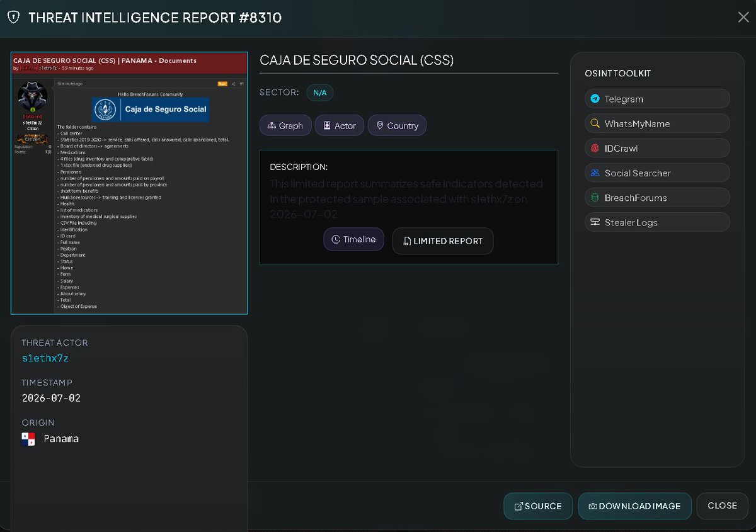Click the THREAT ACTOR label

(x=55, y=342)
